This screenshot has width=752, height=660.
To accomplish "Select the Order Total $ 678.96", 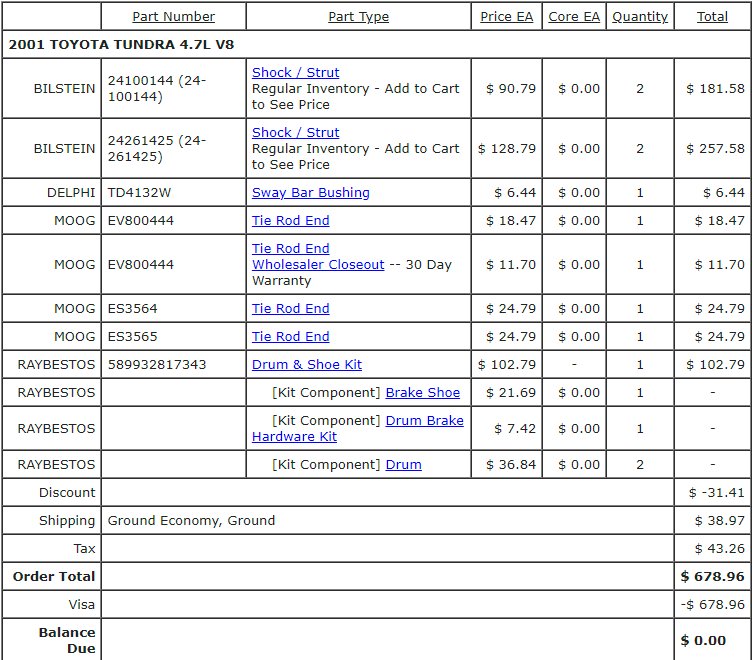I will (712, 576).
